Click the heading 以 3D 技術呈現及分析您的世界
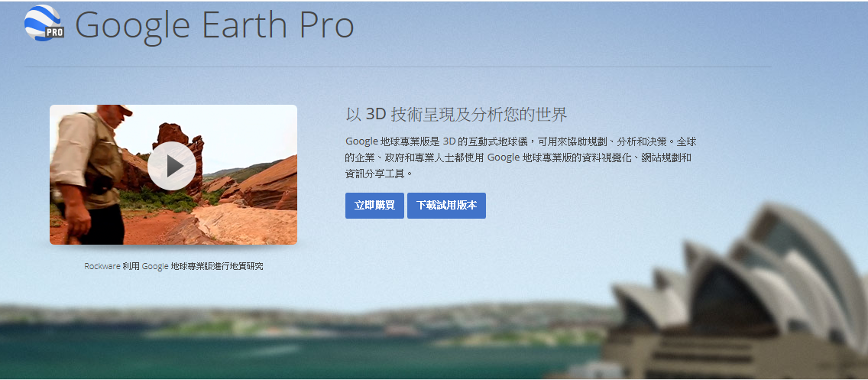The height and width of the screenshot is (380, 868). coord(457,115)
